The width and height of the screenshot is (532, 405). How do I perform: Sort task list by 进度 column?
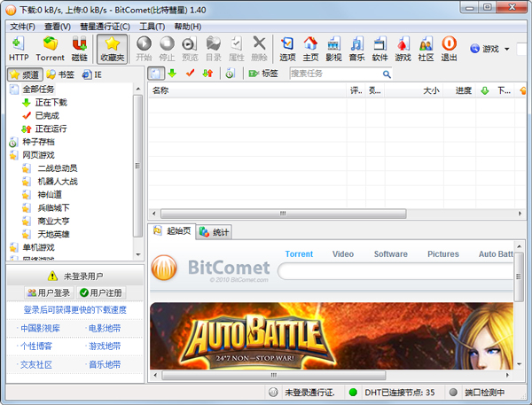pos(459,90)
